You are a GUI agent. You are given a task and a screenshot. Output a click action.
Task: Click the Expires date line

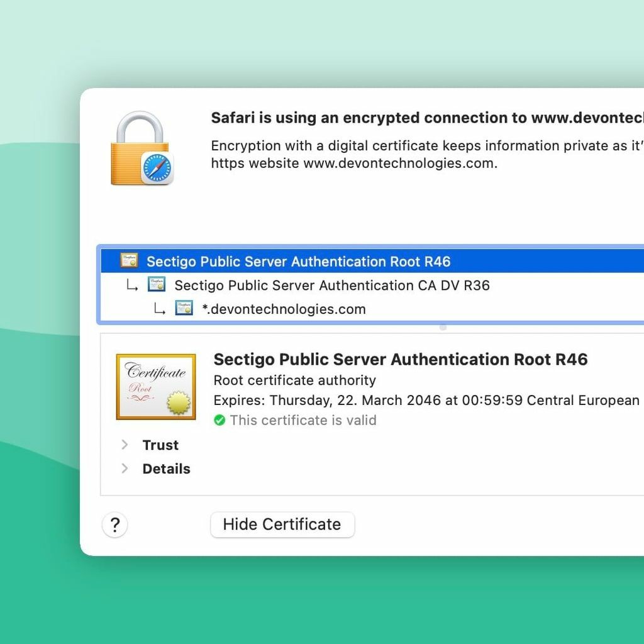pos(428,400)
